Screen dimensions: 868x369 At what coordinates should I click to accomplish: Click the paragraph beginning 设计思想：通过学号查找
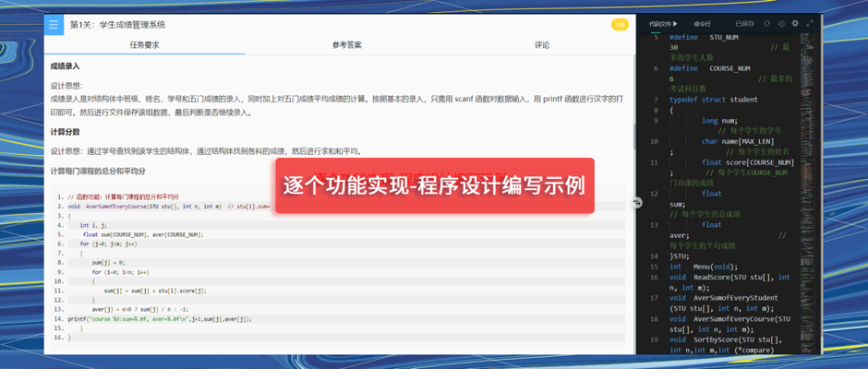(x=207, y=151)
